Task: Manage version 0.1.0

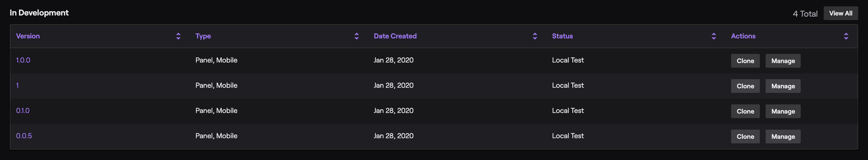Action: pos(783,111)
